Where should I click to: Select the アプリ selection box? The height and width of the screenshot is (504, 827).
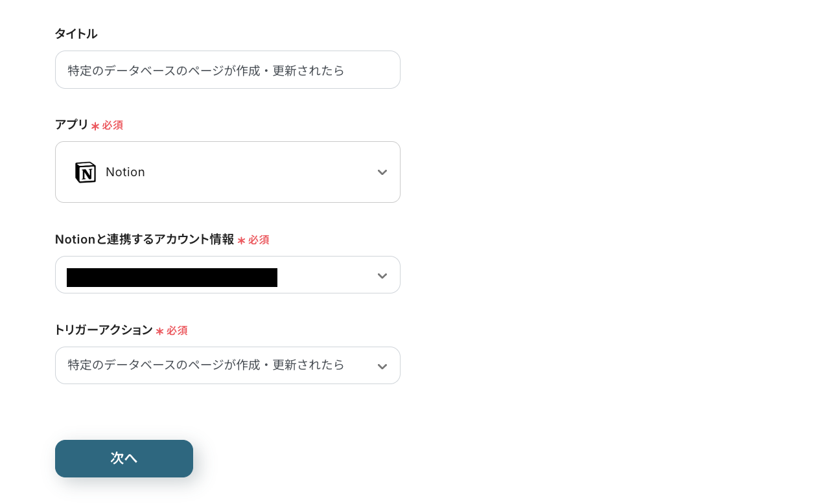click(227, 172)
